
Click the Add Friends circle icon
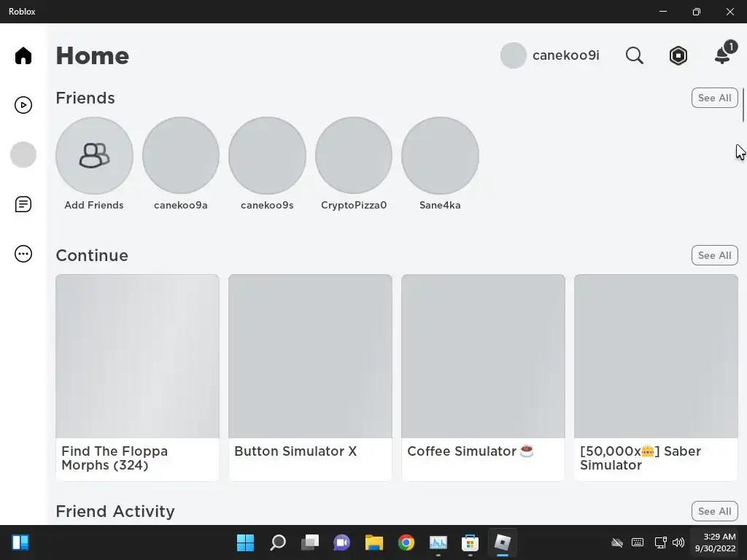94,156
